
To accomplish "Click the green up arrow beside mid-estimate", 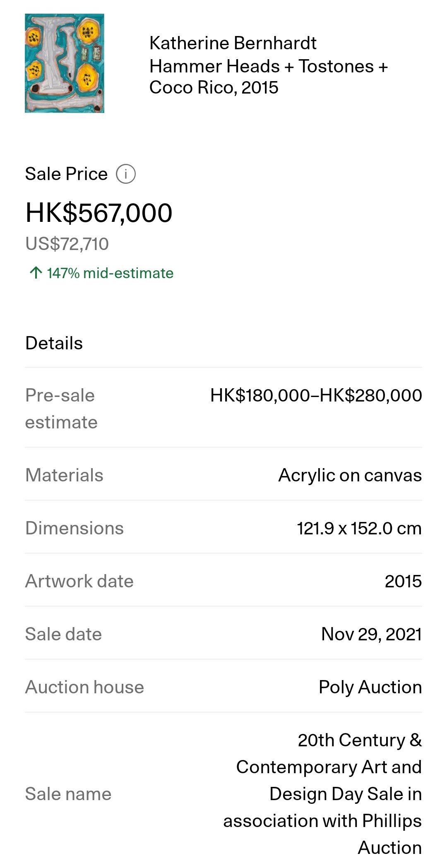I will click(36, 273).
